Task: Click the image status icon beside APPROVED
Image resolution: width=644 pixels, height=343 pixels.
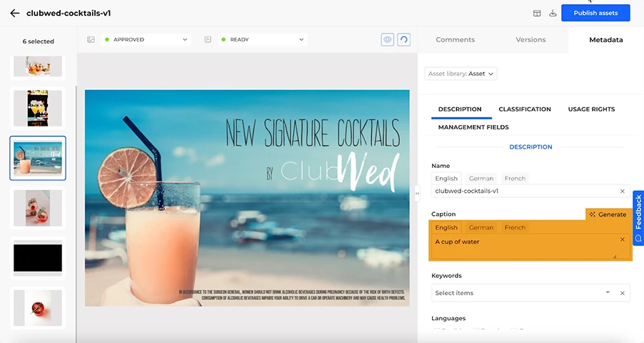Action: tap(91, 39)
